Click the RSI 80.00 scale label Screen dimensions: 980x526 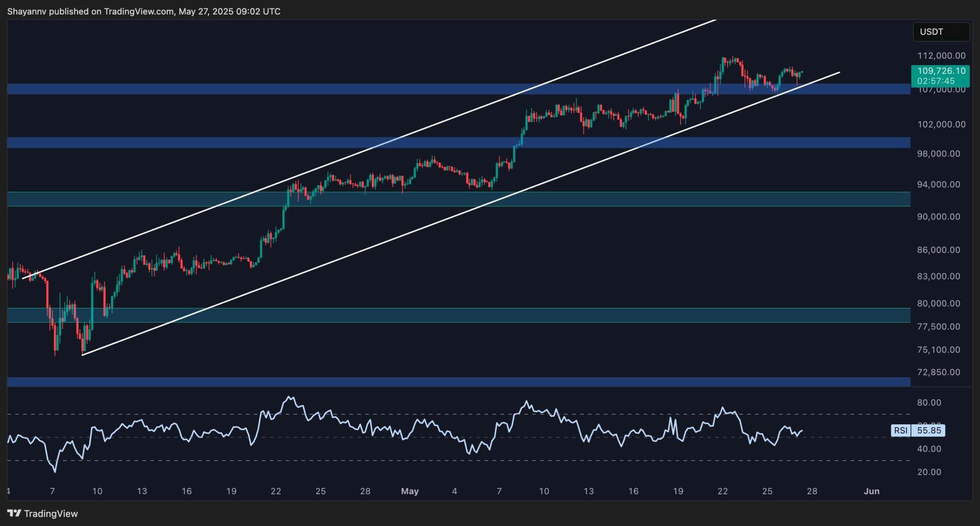click(x=929, y=402)
